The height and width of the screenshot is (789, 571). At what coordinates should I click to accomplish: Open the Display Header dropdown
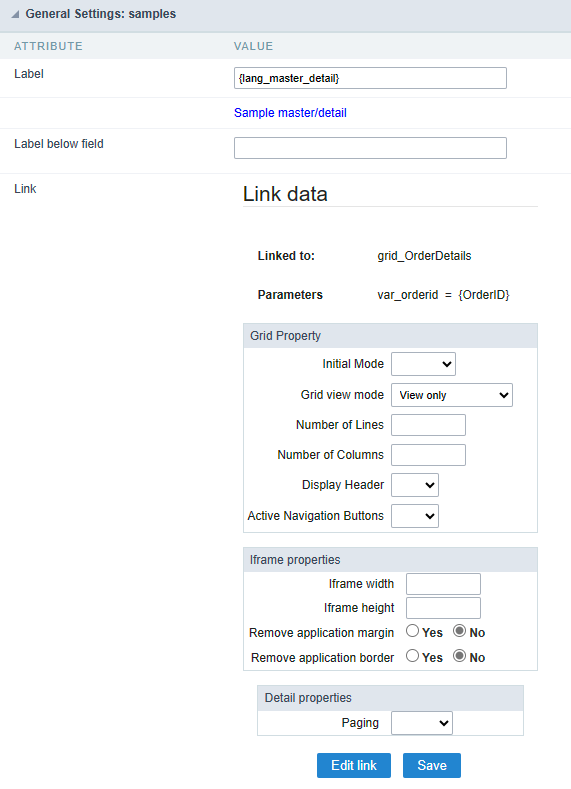coord(415,485)
